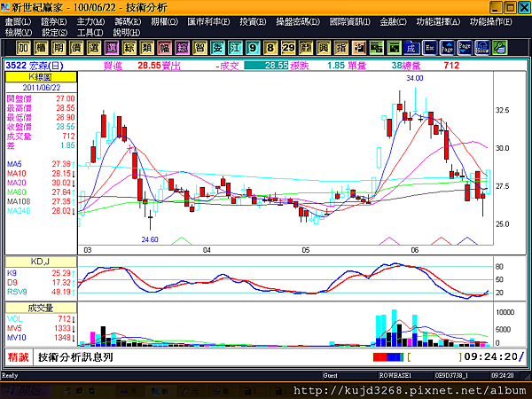Click the orange toolbar icon after 指

[358, 48]
